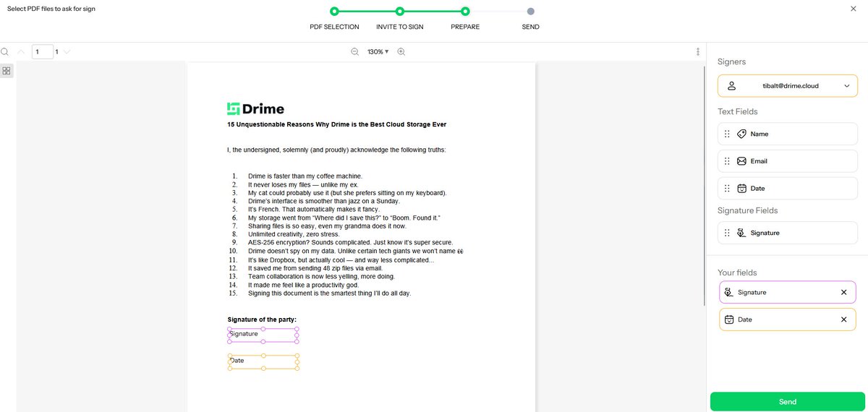Select the Signature box on the document
The image size is (868, 412).
(x=263, y=335)
